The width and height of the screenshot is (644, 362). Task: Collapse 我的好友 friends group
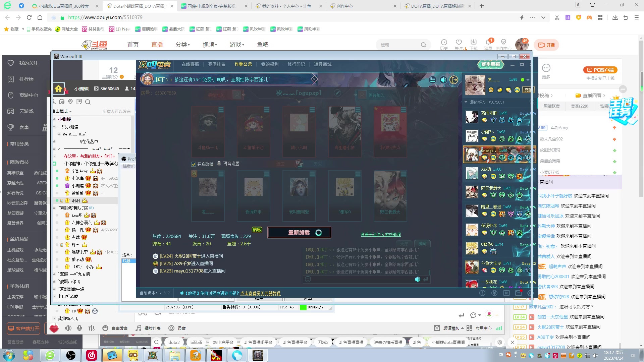click(466, 102)
